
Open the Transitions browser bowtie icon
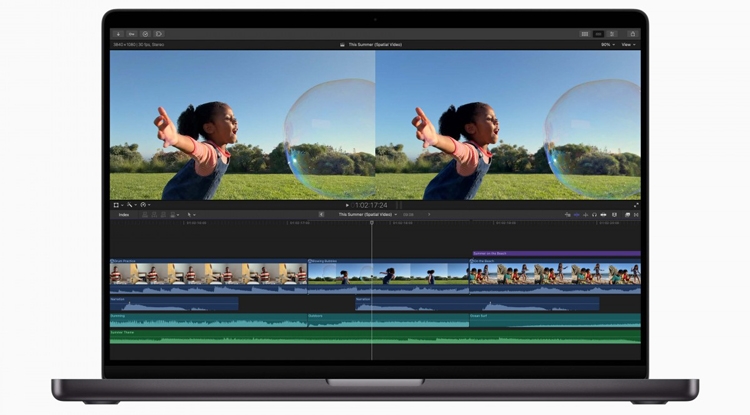tap(636, 215)
